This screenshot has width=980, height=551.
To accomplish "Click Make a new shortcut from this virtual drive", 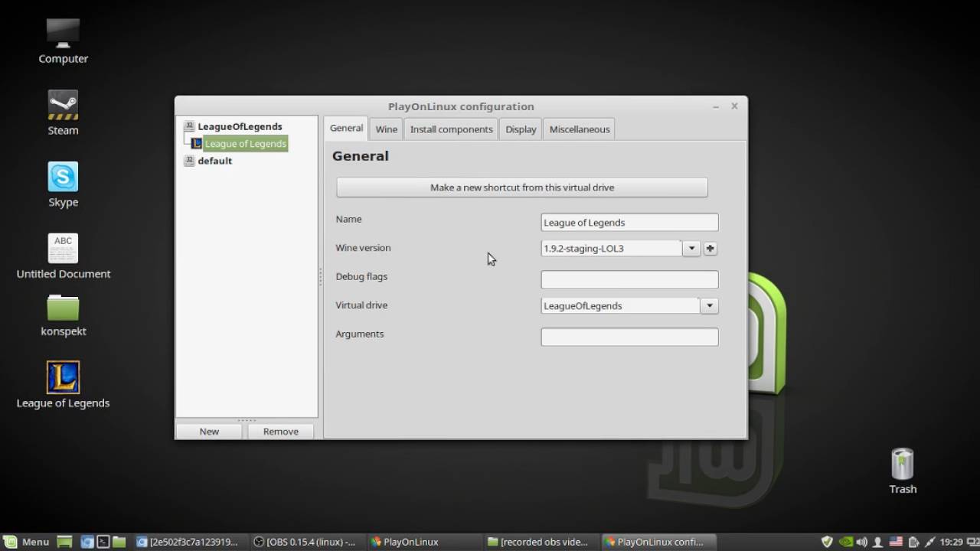I will 522,187.
